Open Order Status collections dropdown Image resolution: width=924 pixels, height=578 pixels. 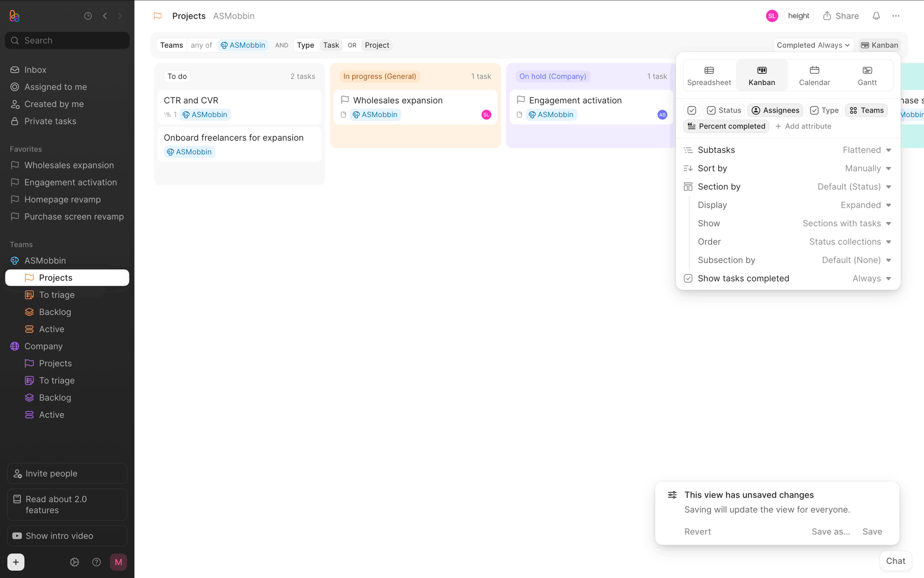click(x=850, y=242)
